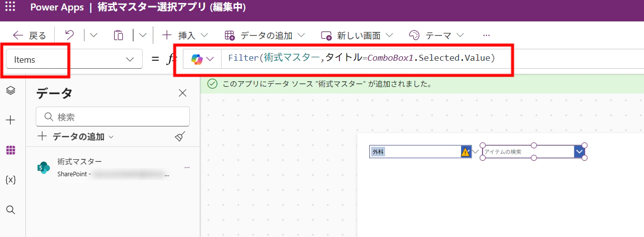
Task: Open the テーマ menu
Action: point(436,35)
